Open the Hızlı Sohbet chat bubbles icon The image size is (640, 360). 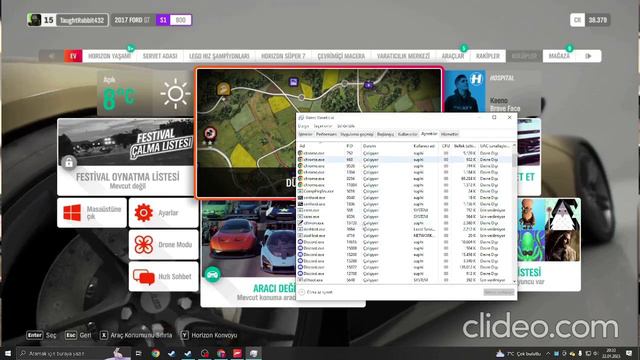point(144,276)
